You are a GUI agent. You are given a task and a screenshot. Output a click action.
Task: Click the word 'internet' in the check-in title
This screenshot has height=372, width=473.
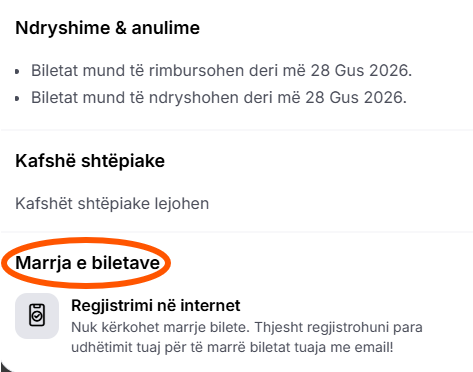[x=210, y=305]
